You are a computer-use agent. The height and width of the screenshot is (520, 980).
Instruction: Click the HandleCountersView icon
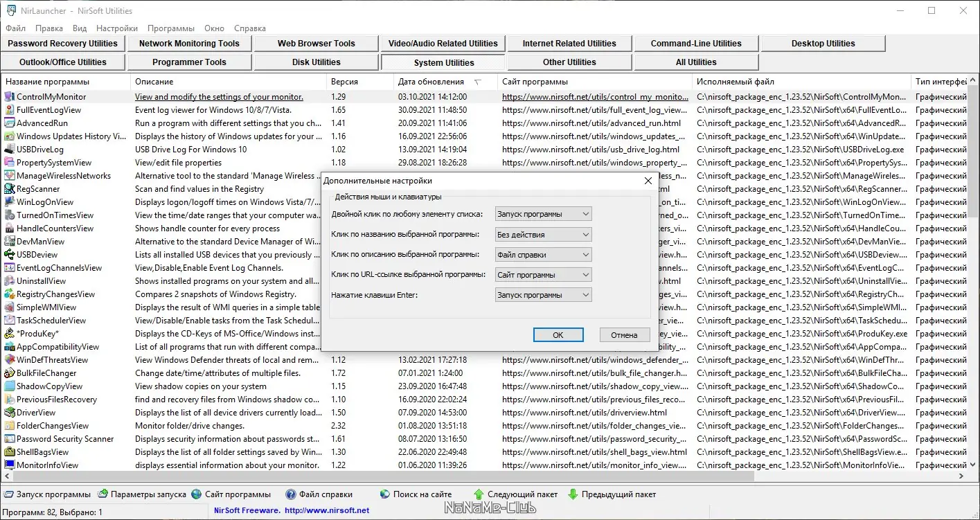(9, 228)
